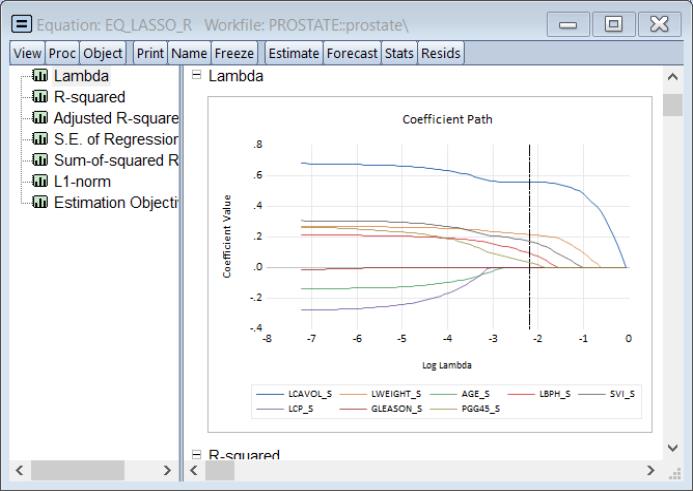The image size is (693, 491).
Task: Click the icon beside Sum-of-squared item
Action: point(40,160)
